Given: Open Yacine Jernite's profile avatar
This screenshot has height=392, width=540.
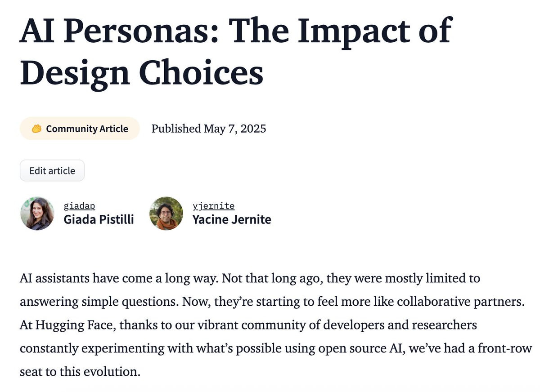Looking at the screenshot, I should pos(166,214).
